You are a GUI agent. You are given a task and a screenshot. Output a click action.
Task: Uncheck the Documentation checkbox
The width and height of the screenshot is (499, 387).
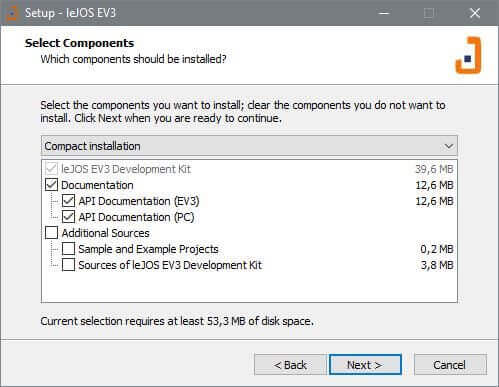[51, 185]
